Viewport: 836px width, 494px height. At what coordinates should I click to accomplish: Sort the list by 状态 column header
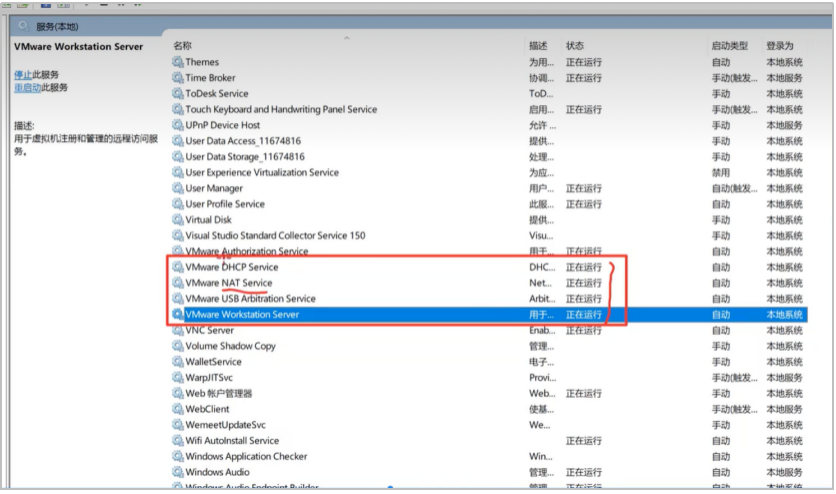(x=575, y=46)
